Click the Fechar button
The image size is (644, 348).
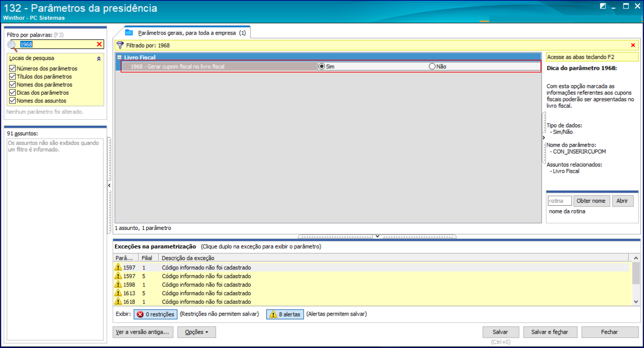coord(610,332)
